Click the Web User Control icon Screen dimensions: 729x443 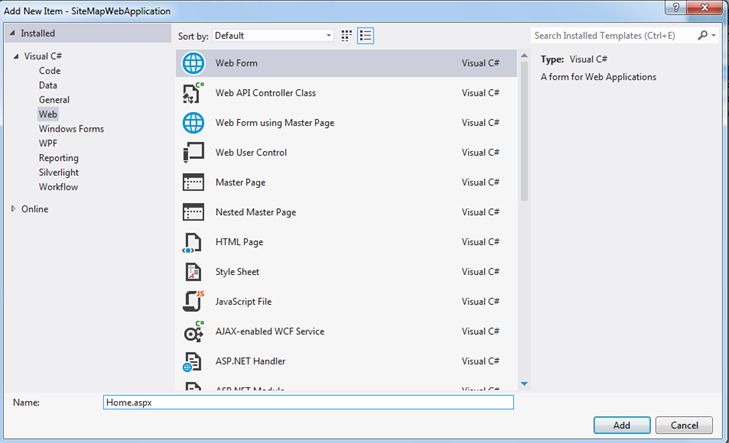193,152
